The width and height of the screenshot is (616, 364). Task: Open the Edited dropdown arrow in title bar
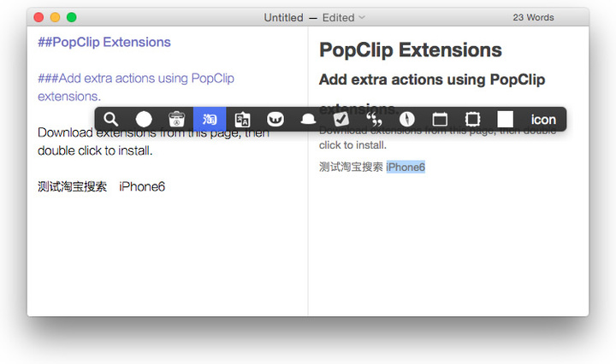(362, 17)
